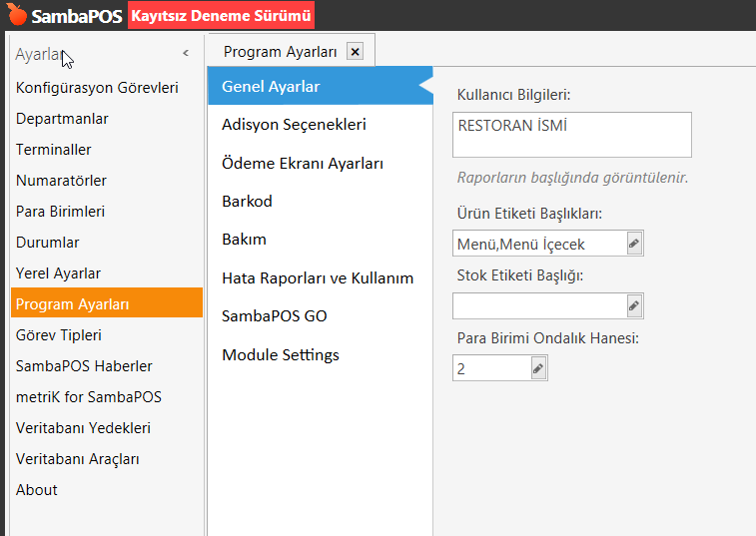Screen dimensions: 756x536
Task: Open Module Settings section
Action: coord(280,354)
